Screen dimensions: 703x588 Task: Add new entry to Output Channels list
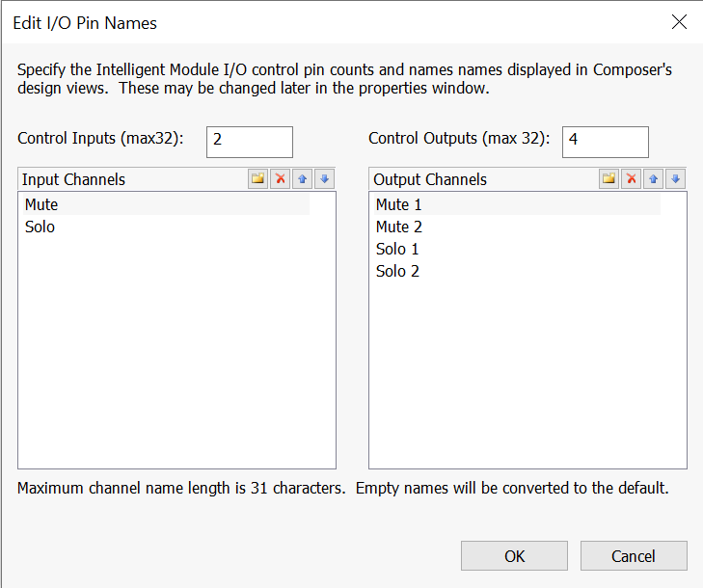tap(608, 179)
